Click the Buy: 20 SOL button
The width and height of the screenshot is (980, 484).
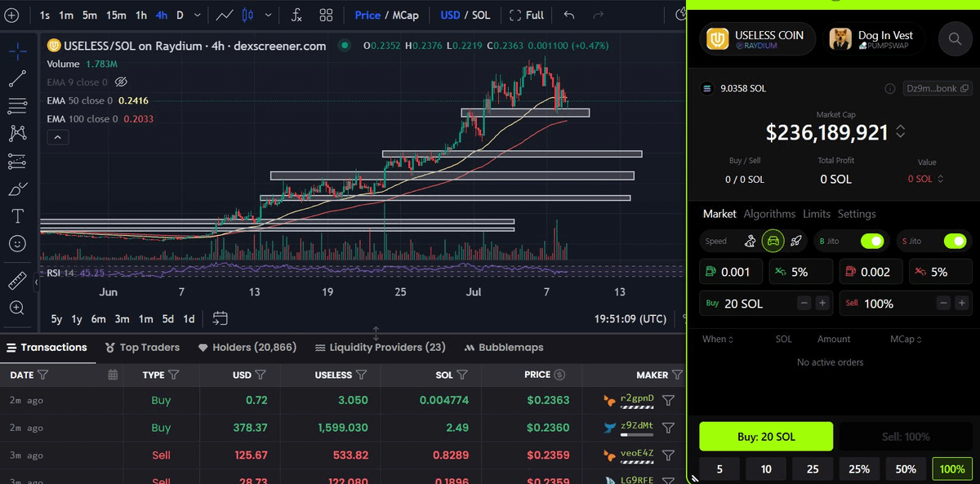[766, 437]
